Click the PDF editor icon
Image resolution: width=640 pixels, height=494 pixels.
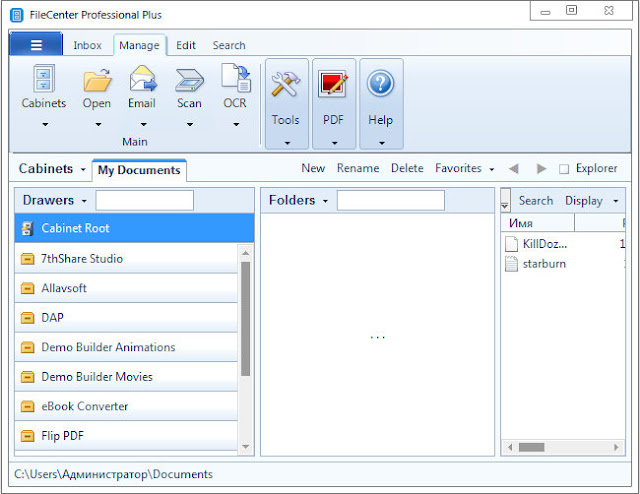click(333, 84)
